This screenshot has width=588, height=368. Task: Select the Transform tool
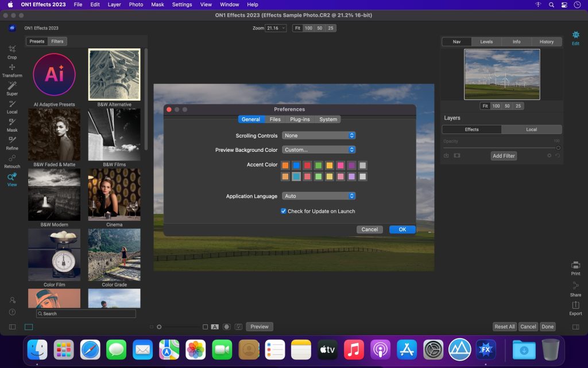pyautogui.click(x=12, y=70)
